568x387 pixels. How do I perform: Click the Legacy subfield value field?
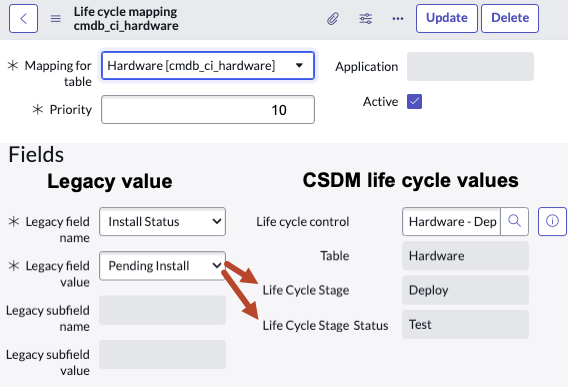pos(162,354)
